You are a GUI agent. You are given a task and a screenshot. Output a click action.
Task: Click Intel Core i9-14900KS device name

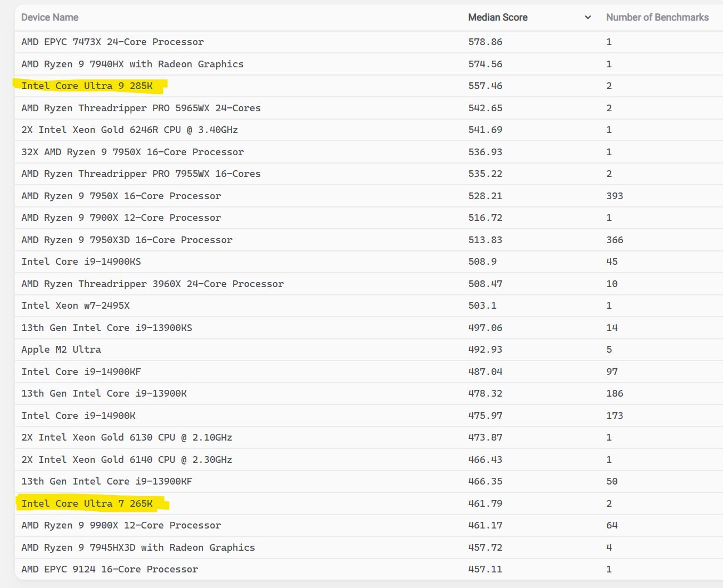pos(81,261)
